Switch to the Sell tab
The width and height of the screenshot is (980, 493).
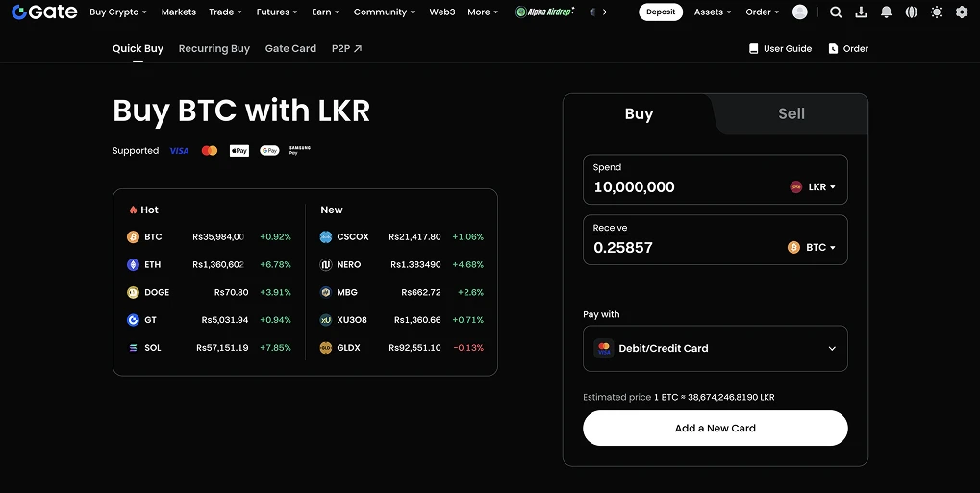(792, 113)
